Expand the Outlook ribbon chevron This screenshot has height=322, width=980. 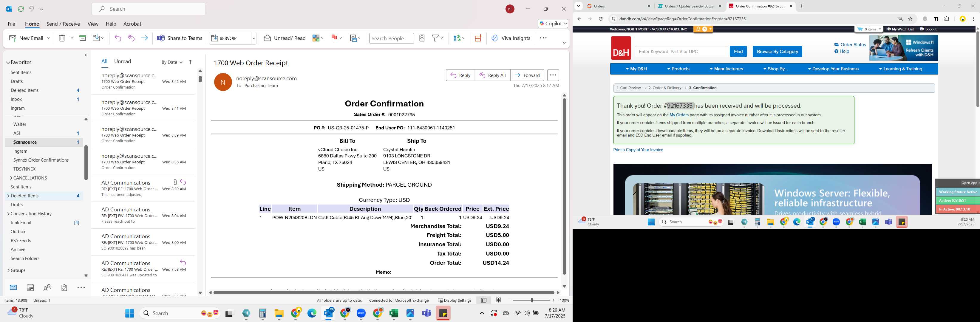[x=564, y=43]
